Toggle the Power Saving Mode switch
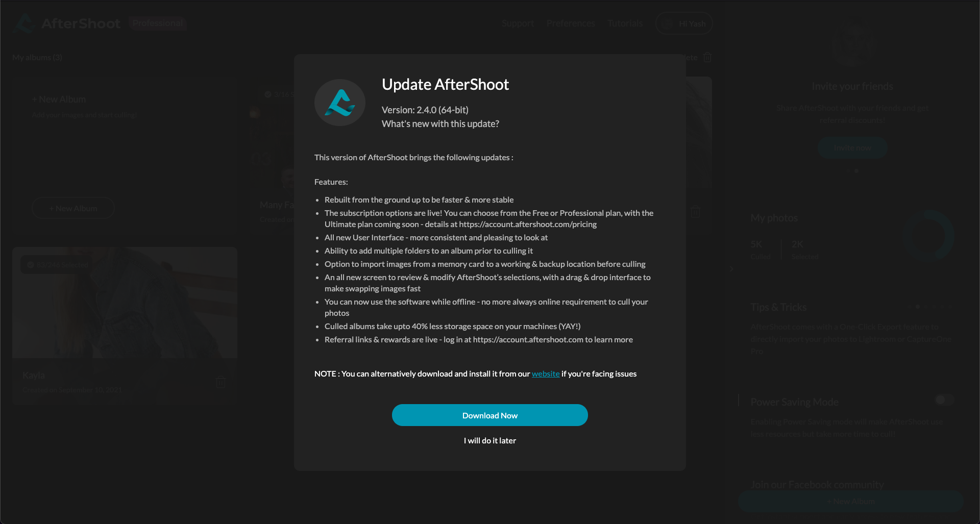 point(944,400)
